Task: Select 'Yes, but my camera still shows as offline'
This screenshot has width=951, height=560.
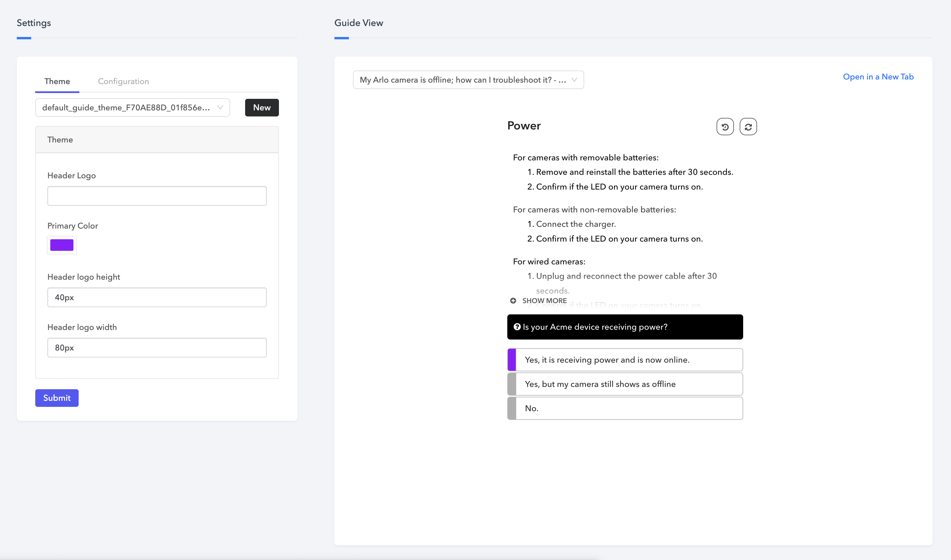Action: pos(625,384)
